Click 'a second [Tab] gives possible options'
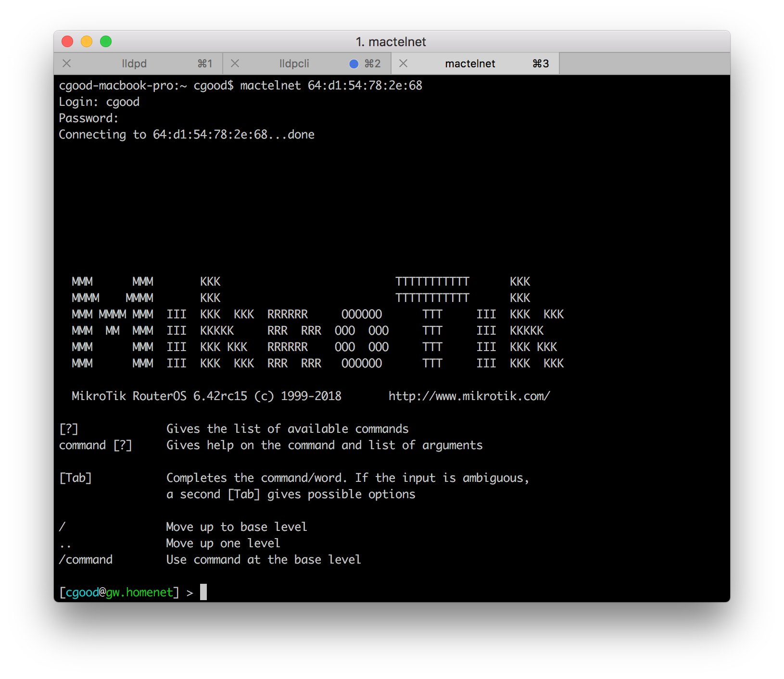784x679 pixels. pyautogui.click(x=291, y=494)
